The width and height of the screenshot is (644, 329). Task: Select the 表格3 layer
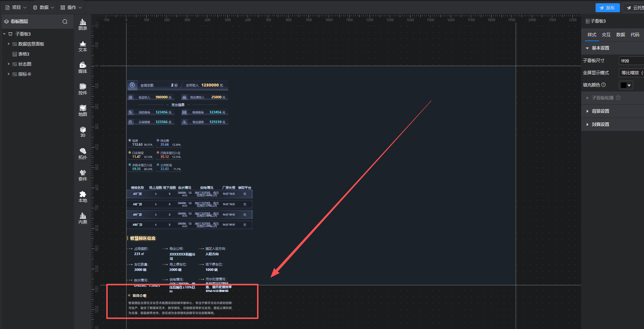(24, 54)
